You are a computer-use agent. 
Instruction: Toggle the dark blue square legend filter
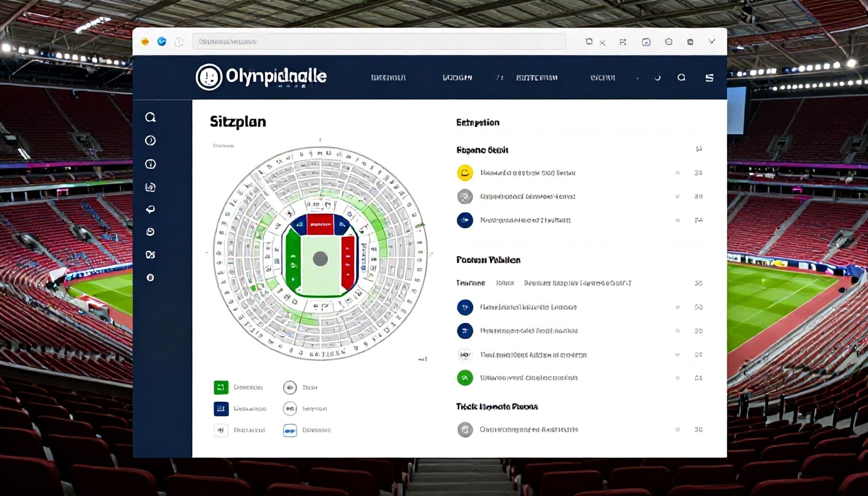click(221, 409)
